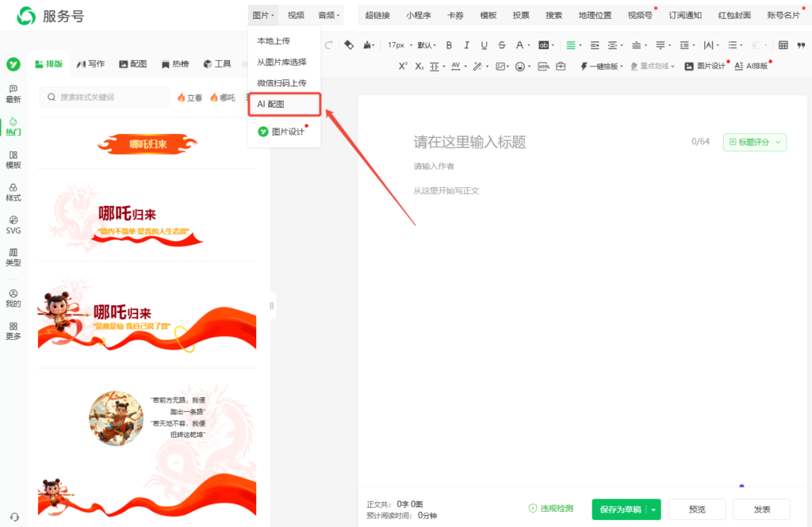This screenshot has height=527, width=812.
Task: Switch to the 工具 tab
Action: click(x=217, y=63)
